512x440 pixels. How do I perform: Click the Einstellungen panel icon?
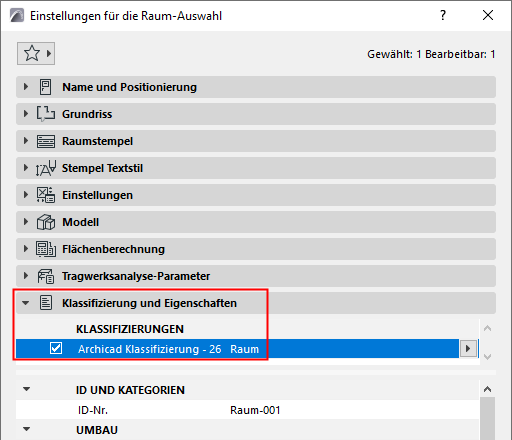(x=46, y=195)
